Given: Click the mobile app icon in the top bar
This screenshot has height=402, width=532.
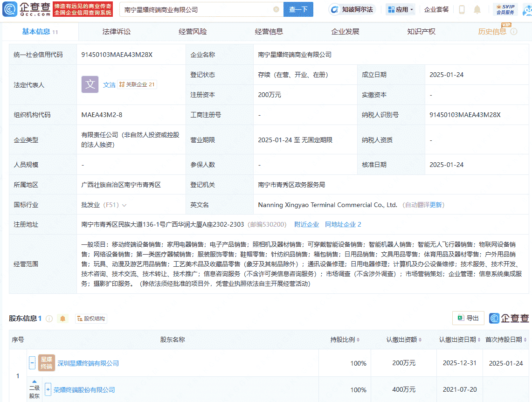Looking at the screenshot, I should [x=462, y=9].
